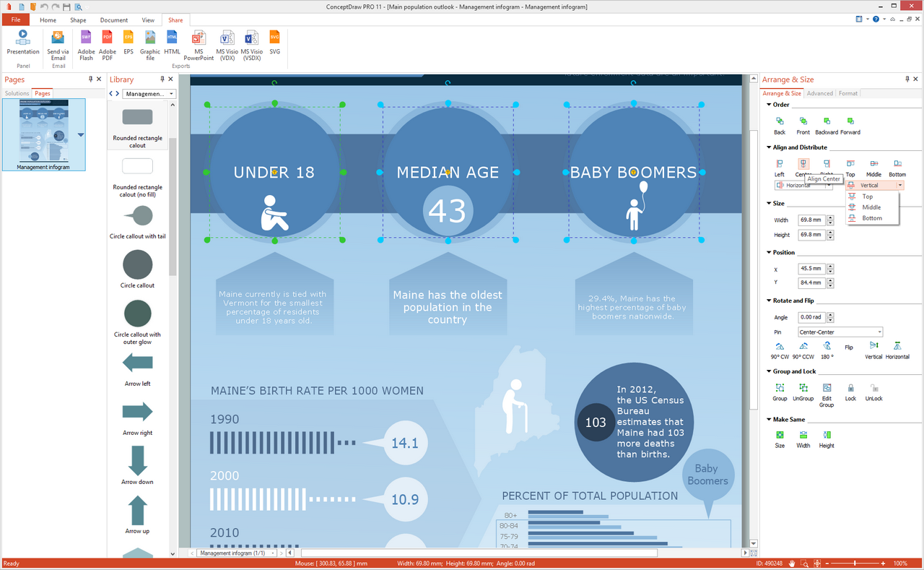
Task: Switch to the Home ribbon tab
Action: coord(48,20)
